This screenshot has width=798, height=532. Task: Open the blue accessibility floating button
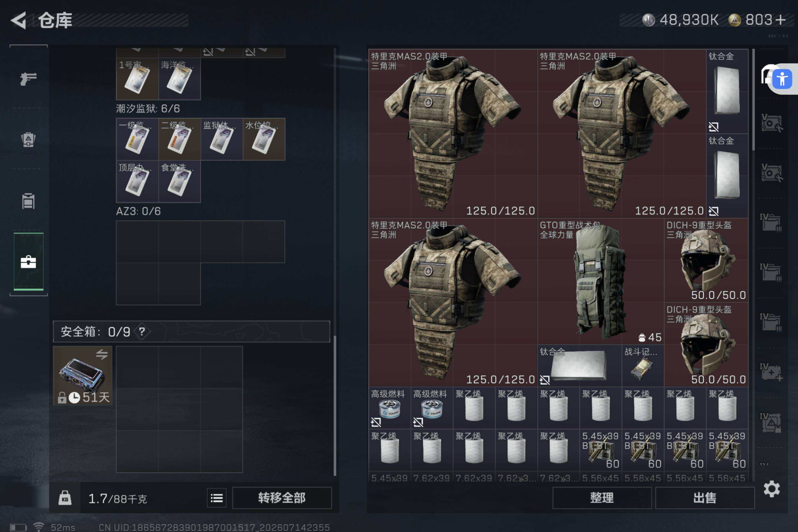coord(782,79)
